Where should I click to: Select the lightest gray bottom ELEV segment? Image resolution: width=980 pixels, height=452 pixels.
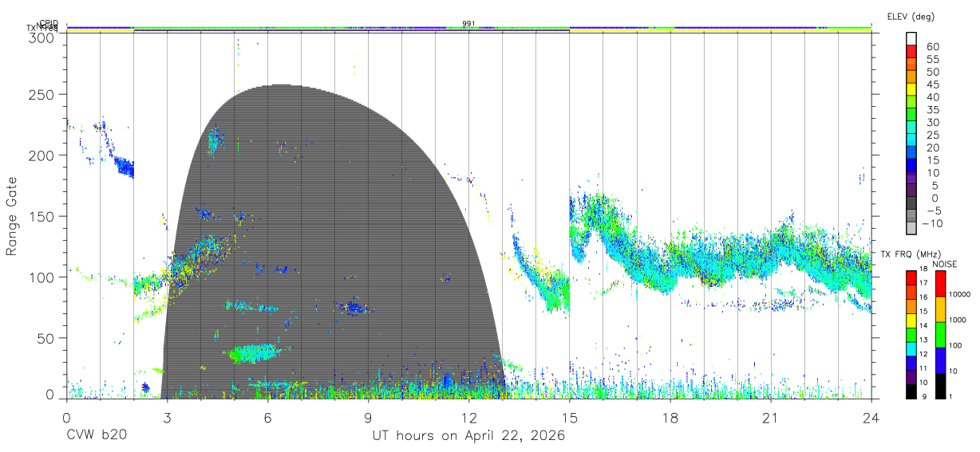(912, 229)
